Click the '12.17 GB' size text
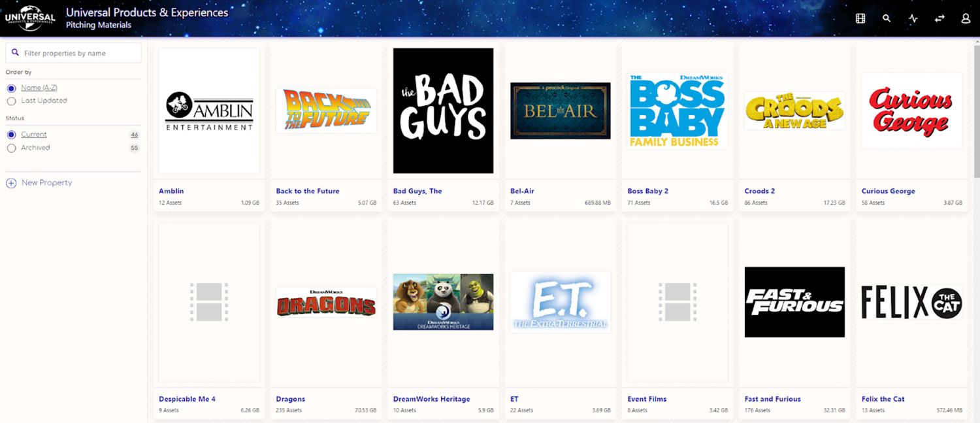 pos(483,203)
